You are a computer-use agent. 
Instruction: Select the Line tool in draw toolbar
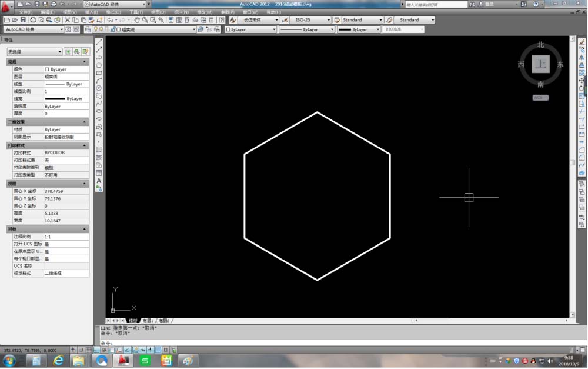click(x=99, y=42)
